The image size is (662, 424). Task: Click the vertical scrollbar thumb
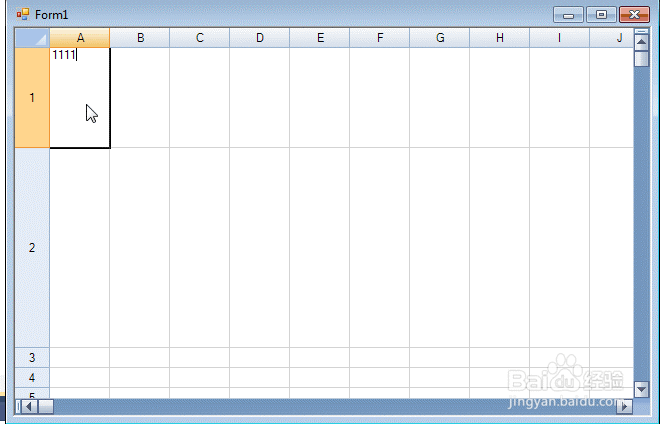[641, 58]
